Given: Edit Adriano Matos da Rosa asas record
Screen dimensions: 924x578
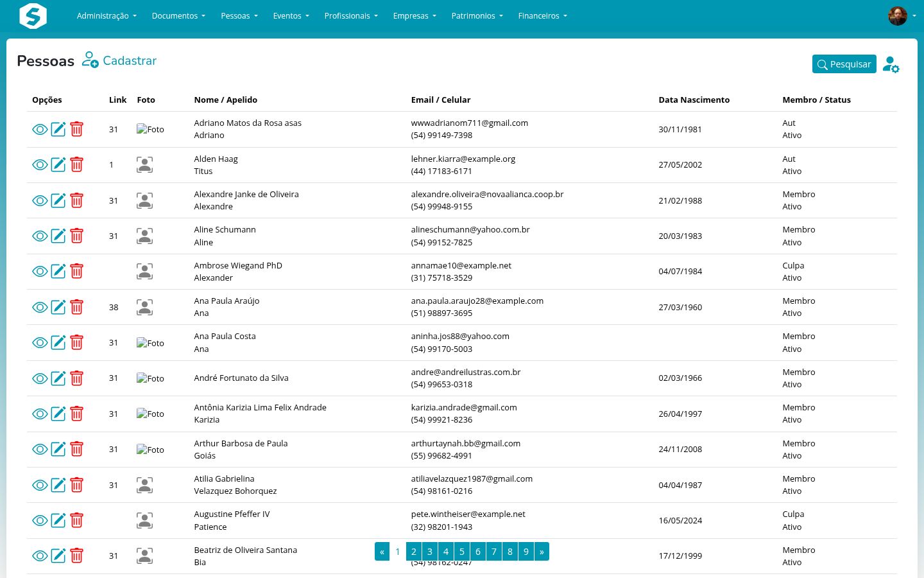Looking at the screenshot, I should [x=58, y=129].
